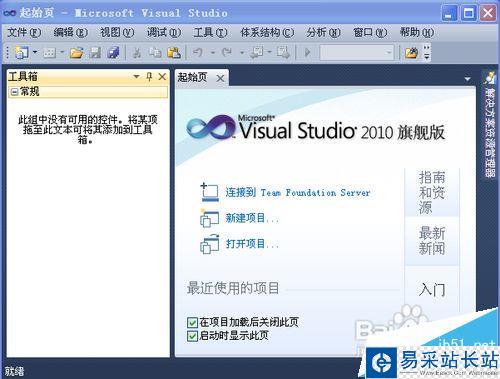Open the 入门 start page tab
500x379 pixels.
pyautogui.click(x=432, y=289)
